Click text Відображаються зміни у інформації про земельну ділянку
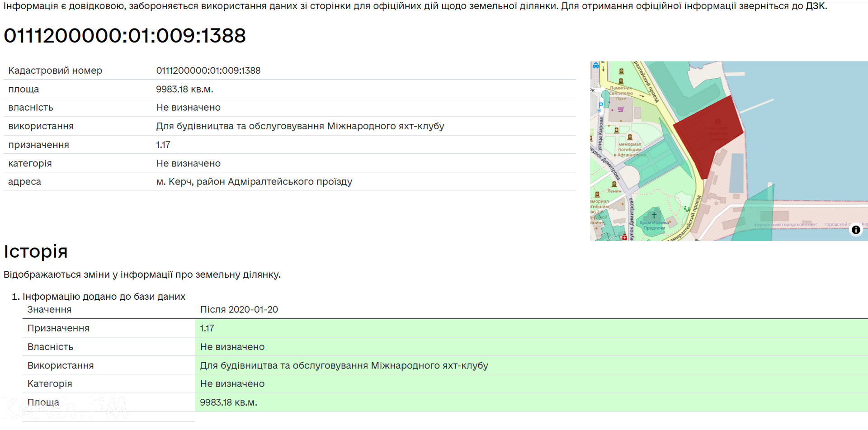This screenshot has height=430, width=868. click(x=142, y=274)
